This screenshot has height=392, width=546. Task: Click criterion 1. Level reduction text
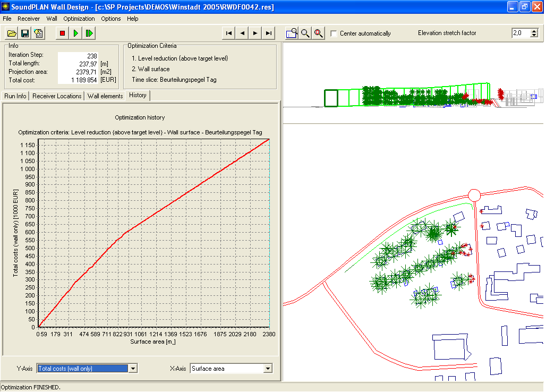(x=180, y=58)
